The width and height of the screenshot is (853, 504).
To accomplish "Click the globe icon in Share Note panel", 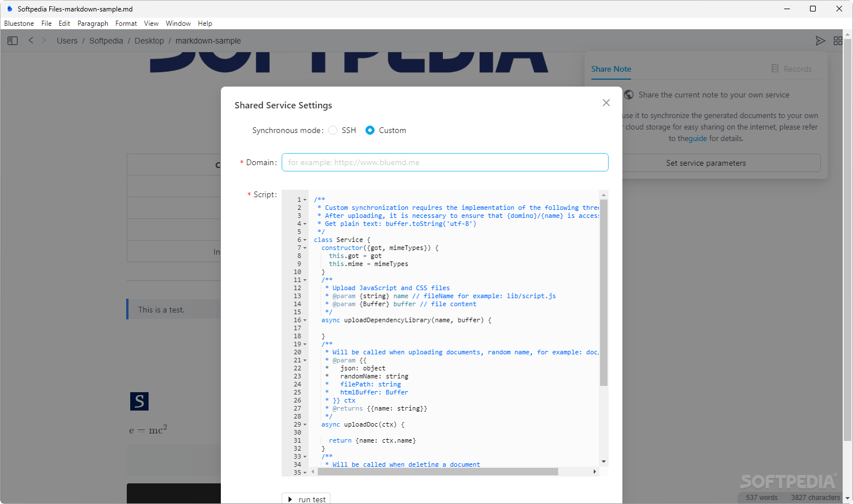I will (x=629, y=95).
